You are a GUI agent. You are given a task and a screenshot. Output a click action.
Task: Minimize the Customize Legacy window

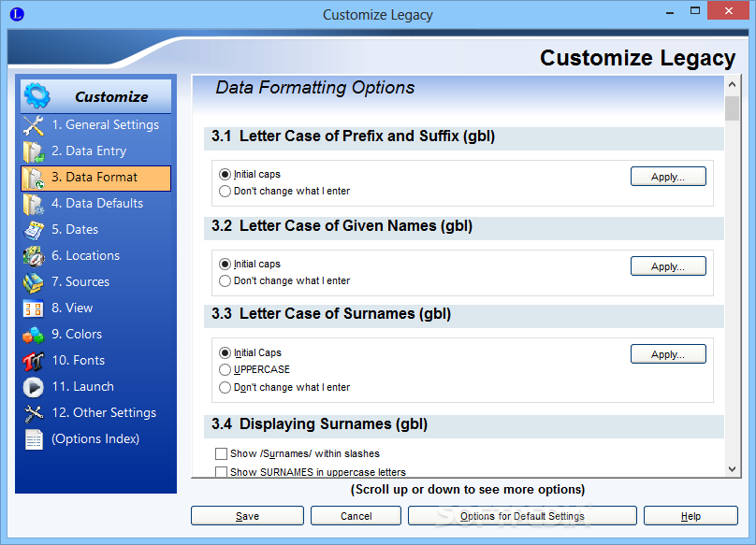(670, 11)
